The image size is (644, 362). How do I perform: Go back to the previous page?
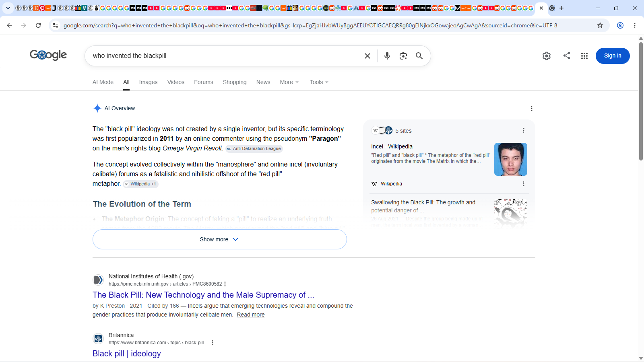coord(9,25)
